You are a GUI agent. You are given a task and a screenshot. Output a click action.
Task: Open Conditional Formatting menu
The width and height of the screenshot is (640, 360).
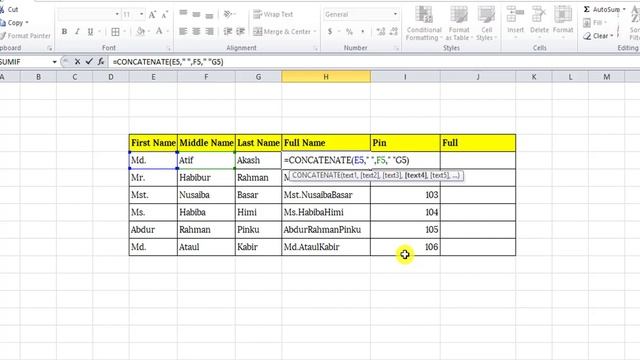(x=424, y=23)
